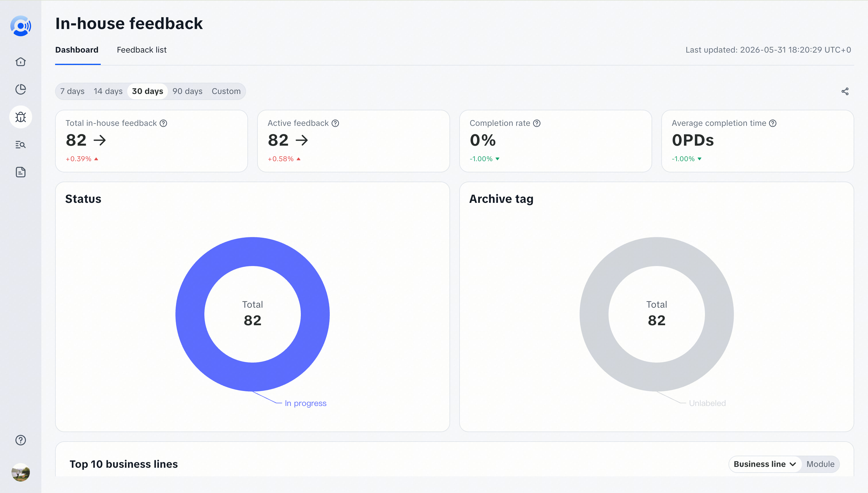This screenshot has height=493, width=868.
Task: Click arrow next to Total in-house feedback 82
Action: 100,140
